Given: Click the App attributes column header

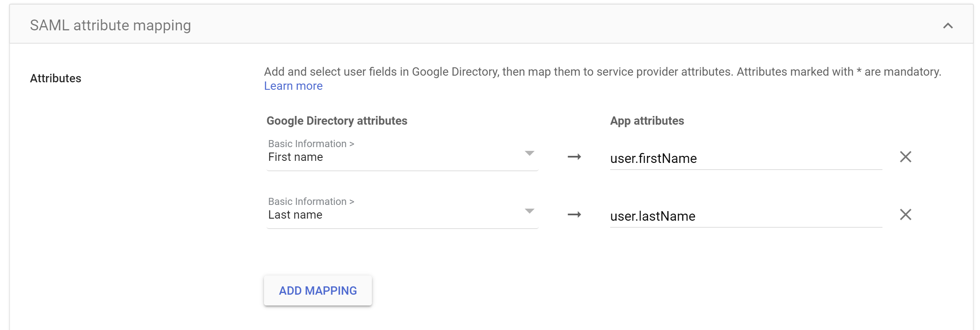Looking at the screenshot, I should click(x=647, y=121).
